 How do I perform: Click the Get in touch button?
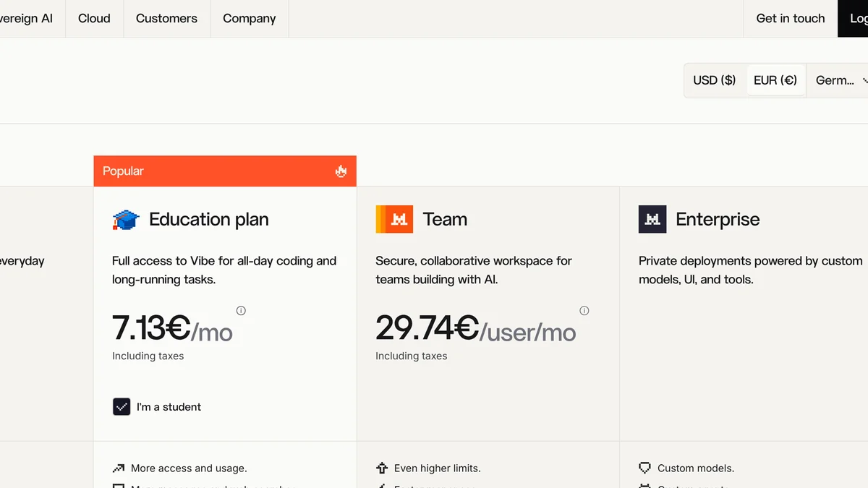click(791, 19)
